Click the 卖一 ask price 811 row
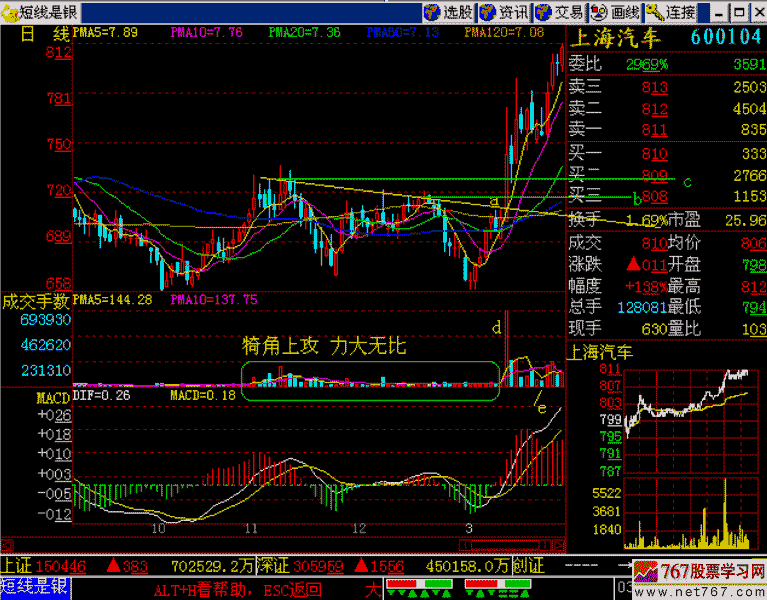This screenshot has width=767, height=600. click(x=665, y=130)
